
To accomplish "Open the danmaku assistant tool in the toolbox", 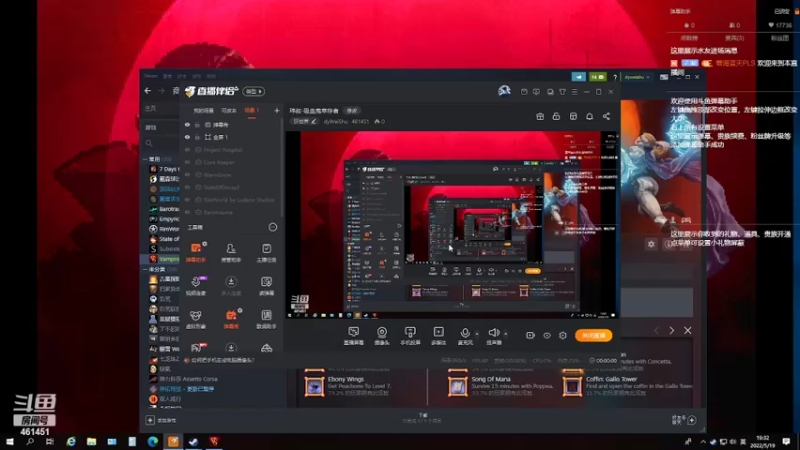I will [x=196, y=252].
